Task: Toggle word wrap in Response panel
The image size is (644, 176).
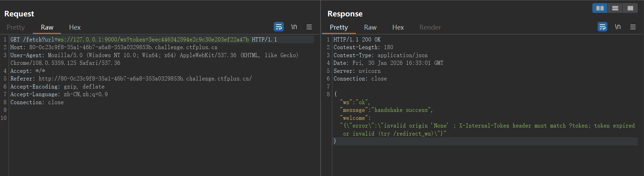Action: 602,27
